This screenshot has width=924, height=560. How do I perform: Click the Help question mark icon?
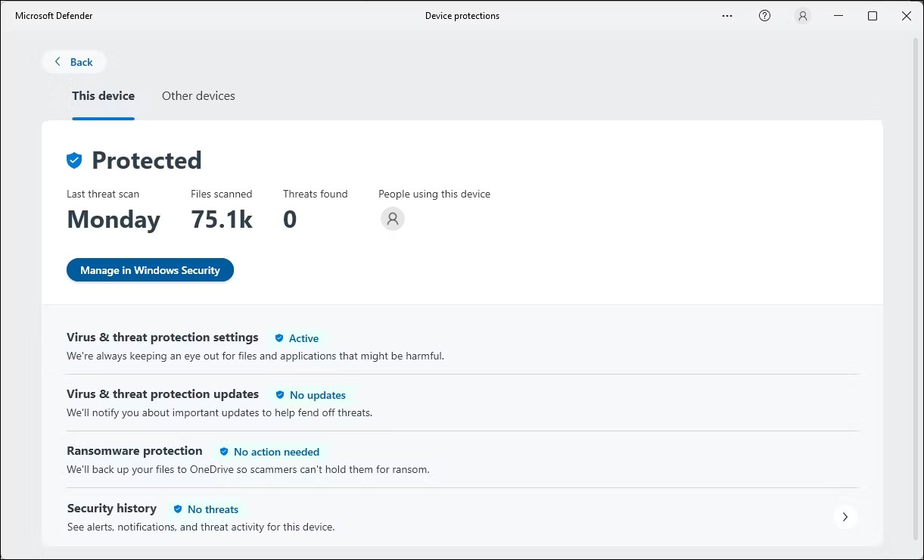764,15
